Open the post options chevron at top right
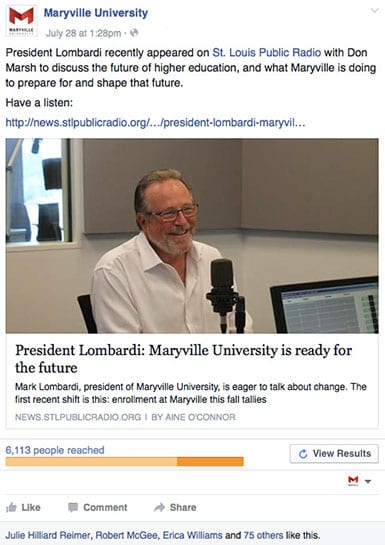 click(375, 11)
